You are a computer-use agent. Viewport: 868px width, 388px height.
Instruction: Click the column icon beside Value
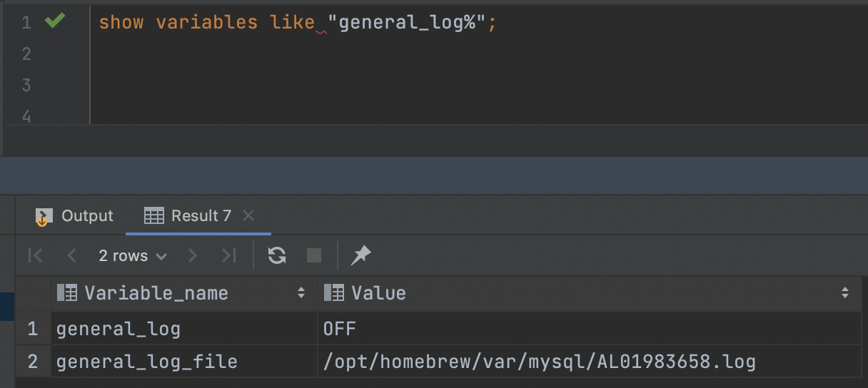point(333,293)
